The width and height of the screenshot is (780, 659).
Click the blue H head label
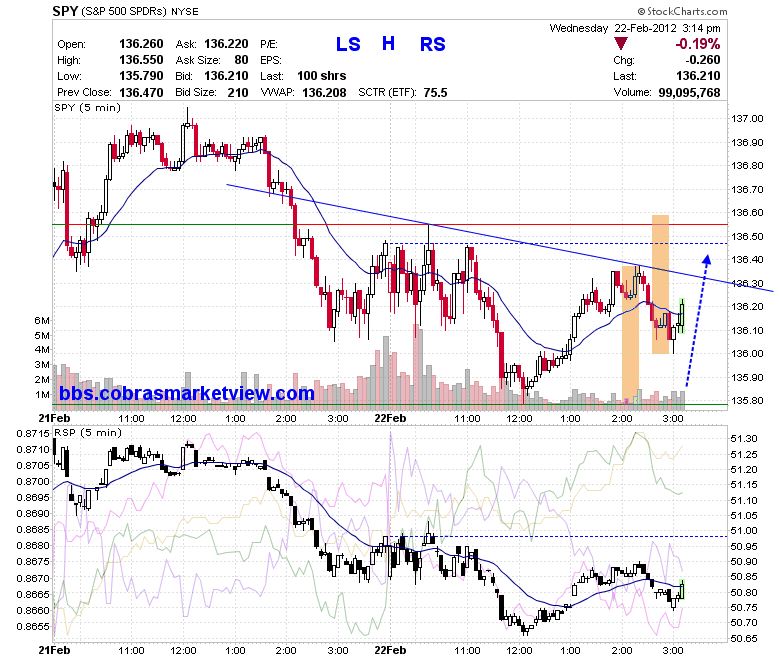coord(389,44)
